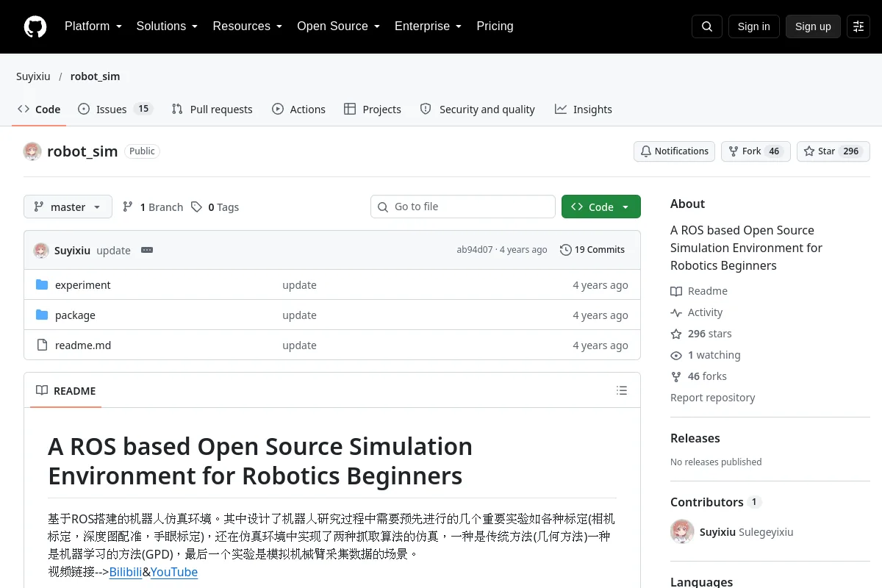
Task: Open Readme link in About sidebar
Action: tap(699, 291)
